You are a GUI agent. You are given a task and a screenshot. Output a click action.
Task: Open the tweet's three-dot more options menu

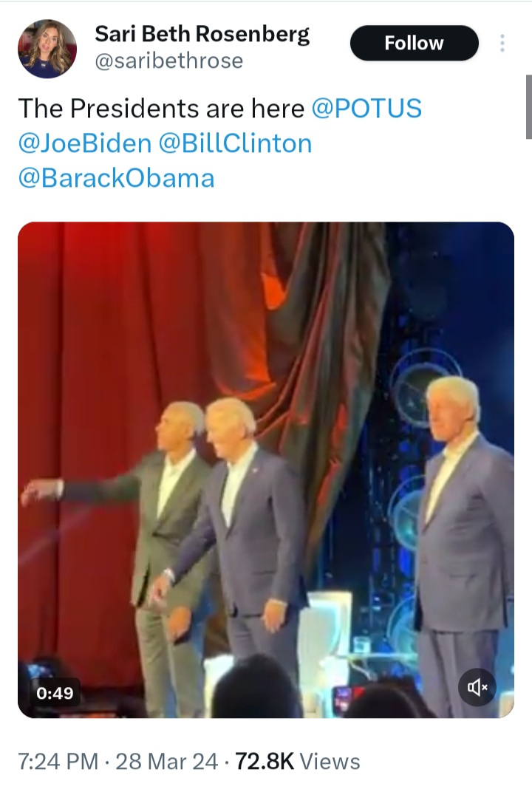(x=502, y=43)
